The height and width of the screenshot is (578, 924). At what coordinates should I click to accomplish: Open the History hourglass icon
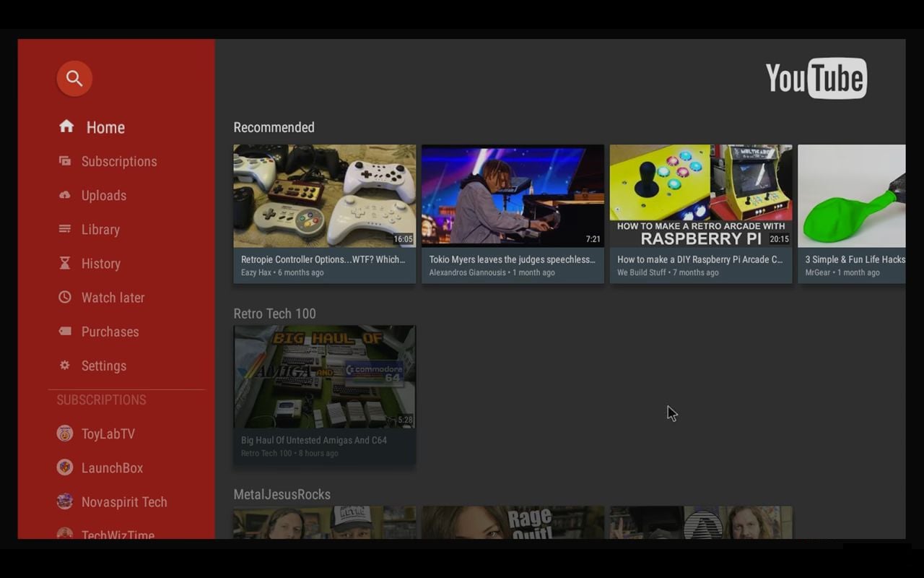65,264
